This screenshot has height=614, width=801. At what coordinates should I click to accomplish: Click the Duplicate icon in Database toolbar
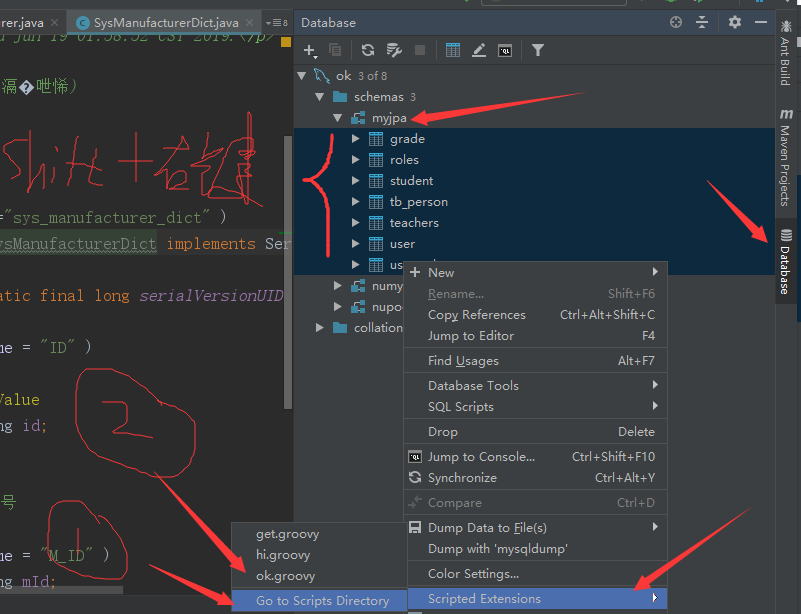click(335, 50)
